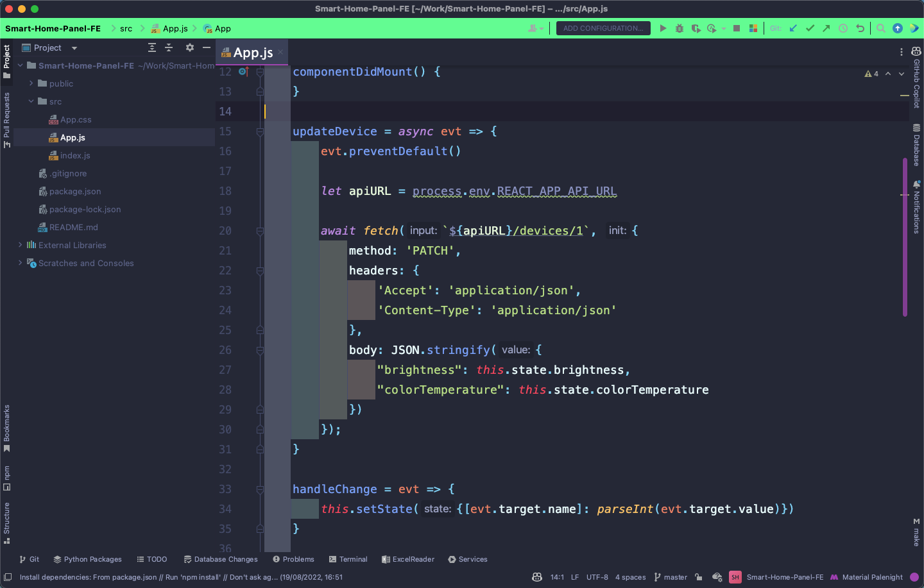Toggle code fold at line 15
924x588 pixels.
click(260, 131)
